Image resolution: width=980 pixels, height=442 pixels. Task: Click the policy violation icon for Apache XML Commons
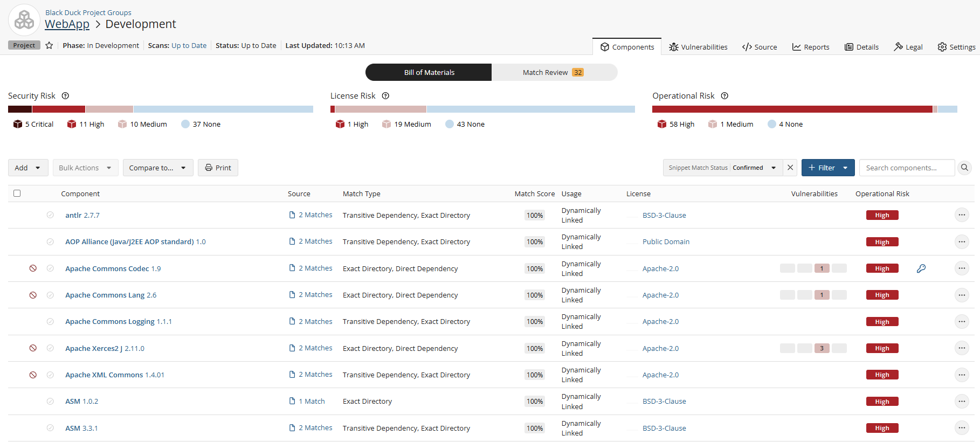[x=33, y=375]
